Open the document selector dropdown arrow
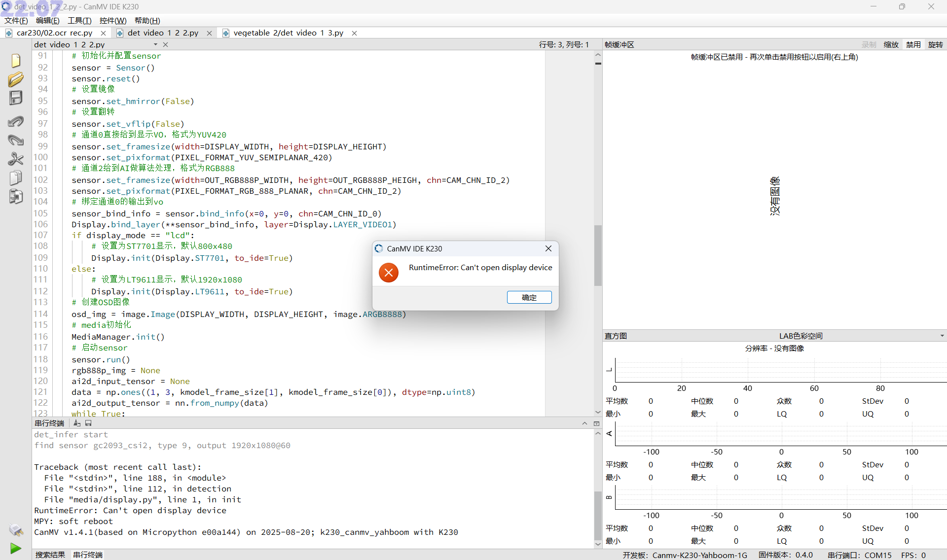This screenshot has height=560, width=947. point(155,45)
